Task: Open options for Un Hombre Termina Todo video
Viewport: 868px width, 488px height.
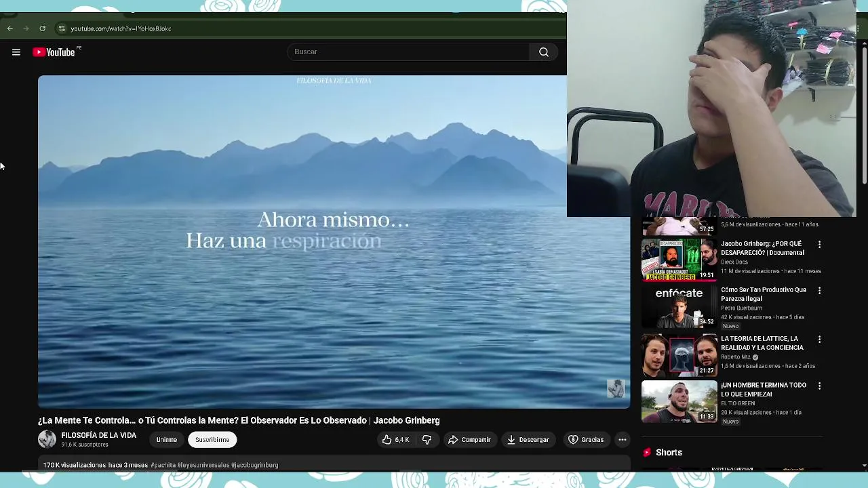Action: tap(819, 386)
